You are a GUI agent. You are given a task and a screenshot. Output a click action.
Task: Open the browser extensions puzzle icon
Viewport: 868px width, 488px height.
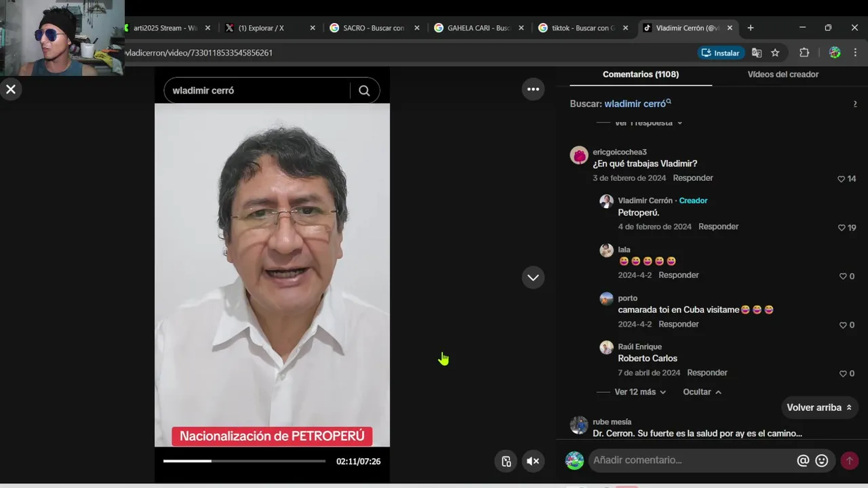tap(804, 53)
